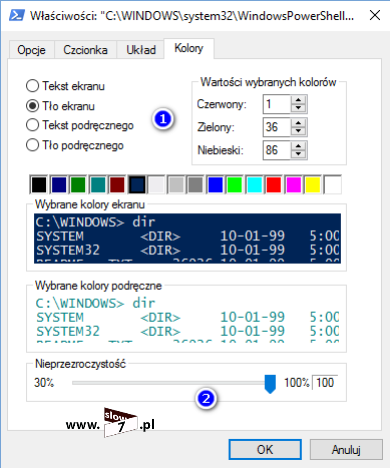Choose the bright red color swatch
The height and width of the screenshot is (468, 390).
tap(274, 185)
